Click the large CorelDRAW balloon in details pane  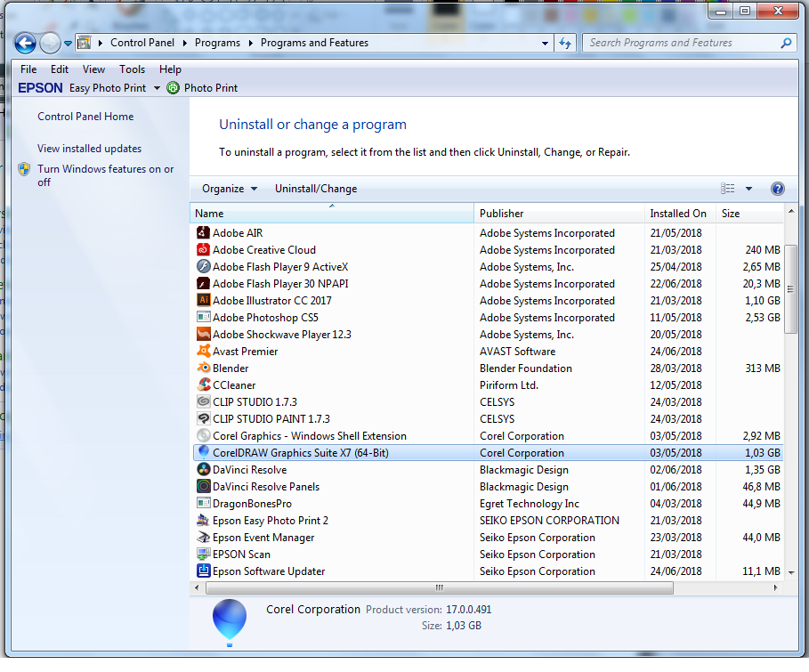tap(230, 622)
